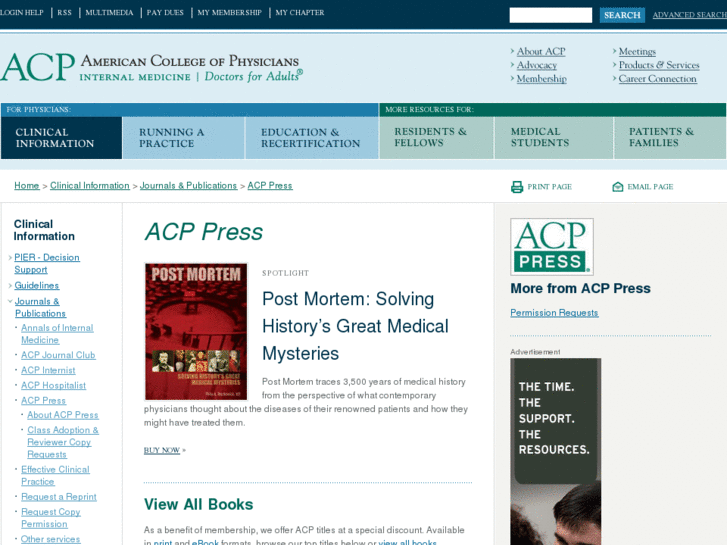Open the Career Connection link

click(x=657, y=79)
